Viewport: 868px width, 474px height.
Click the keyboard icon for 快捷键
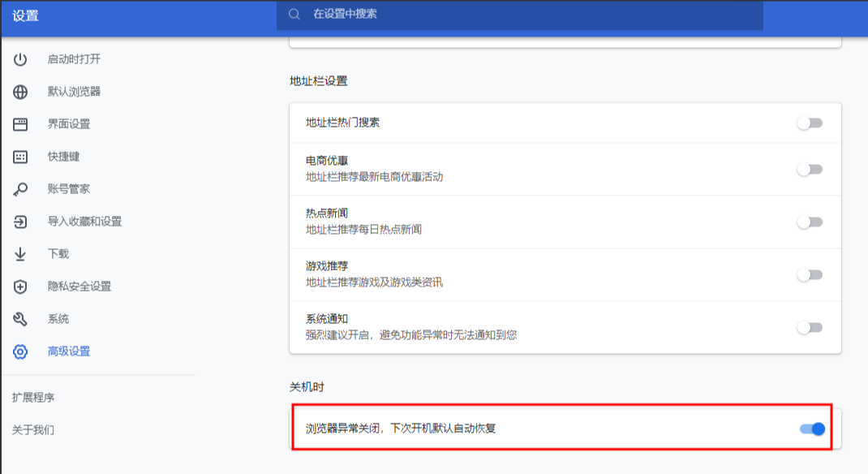[x=20, y=157]
